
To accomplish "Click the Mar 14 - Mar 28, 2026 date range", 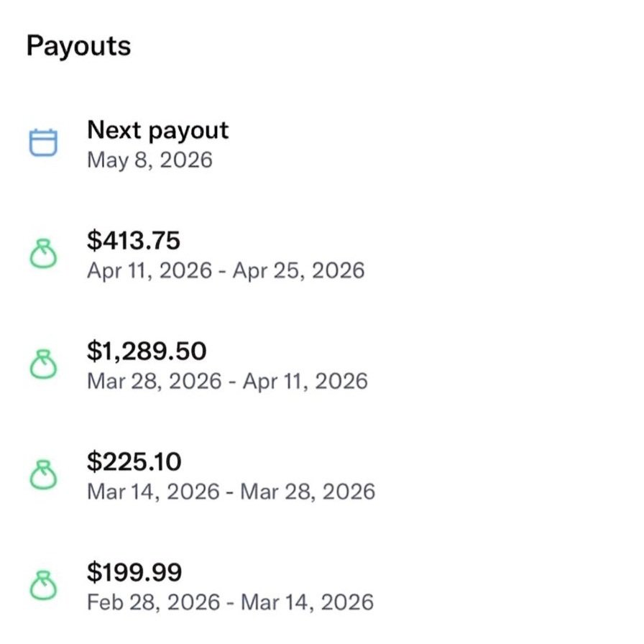I will [x=231, y=492].
